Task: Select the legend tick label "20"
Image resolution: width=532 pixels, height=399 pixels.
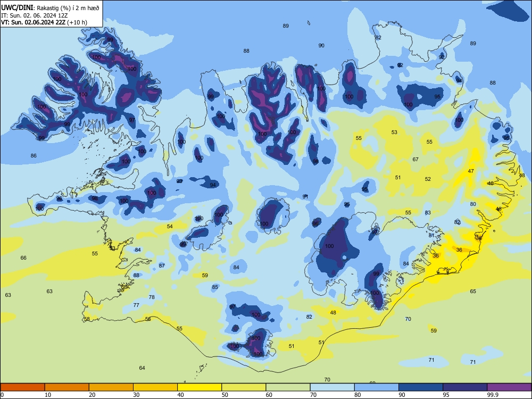Action: [x=92, y=395]
